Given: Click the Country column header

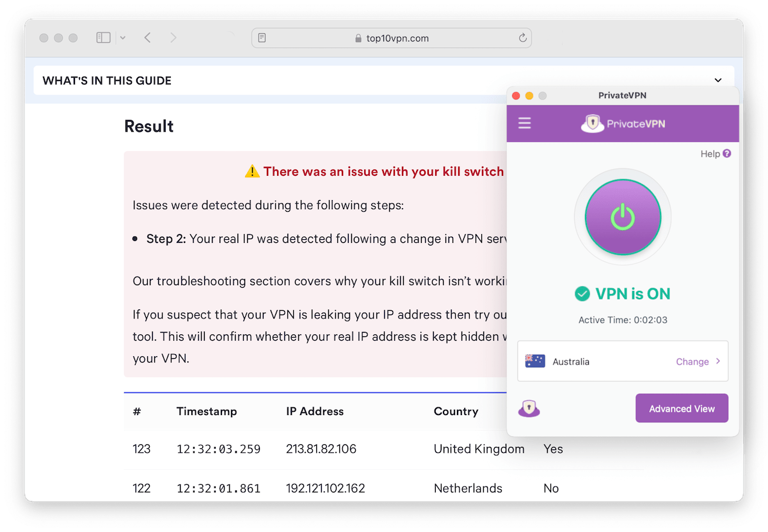Looking at the screenshot, I should (456, 411).
